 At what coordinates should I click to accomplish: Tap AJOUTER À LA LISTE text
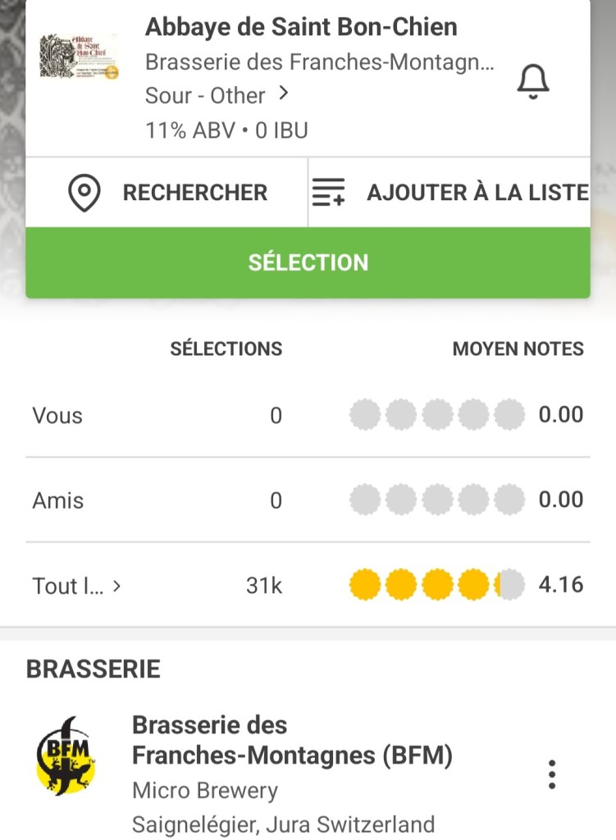point(477,193)
